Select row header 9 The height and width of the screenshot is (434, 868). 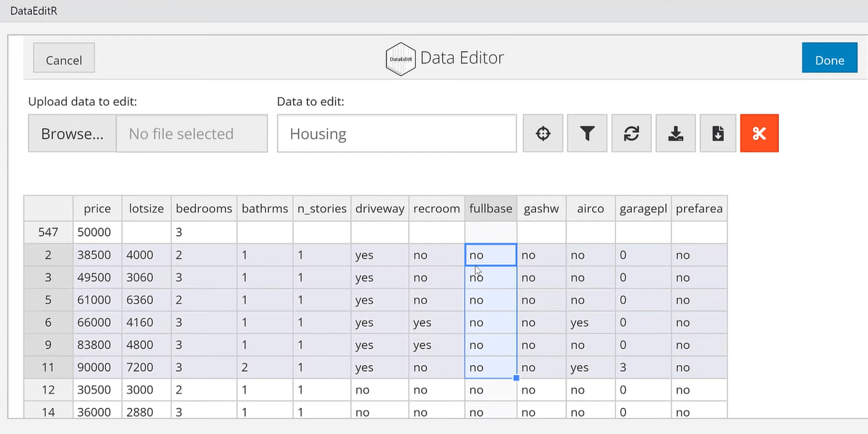(x=48, y=345)
